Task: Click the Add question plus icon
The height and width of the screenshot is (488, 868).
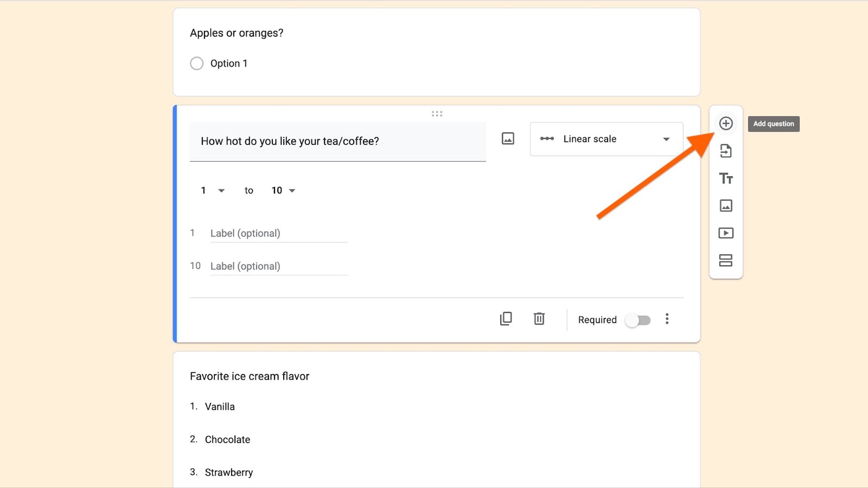Action: (x=726, y=124)
